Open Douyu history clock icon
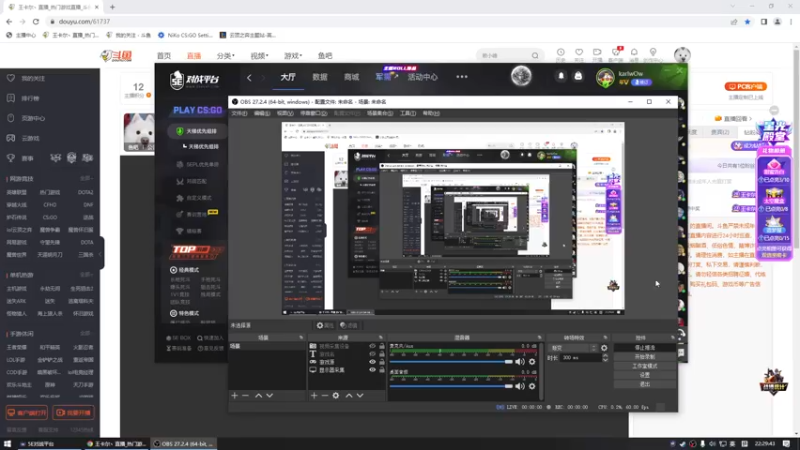Image resolution: width=800 pixels, height=450 pixels. pos(560,52)
